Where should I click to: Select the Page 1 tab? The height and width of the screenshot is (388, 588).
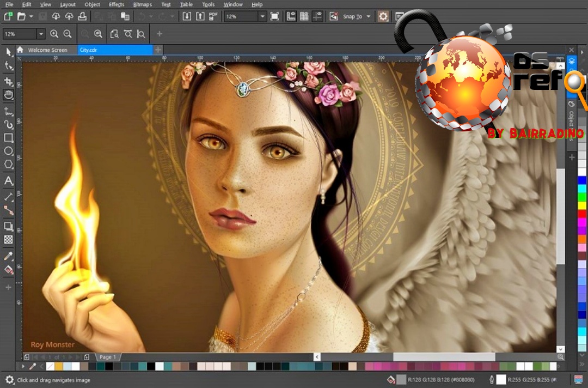108,357
